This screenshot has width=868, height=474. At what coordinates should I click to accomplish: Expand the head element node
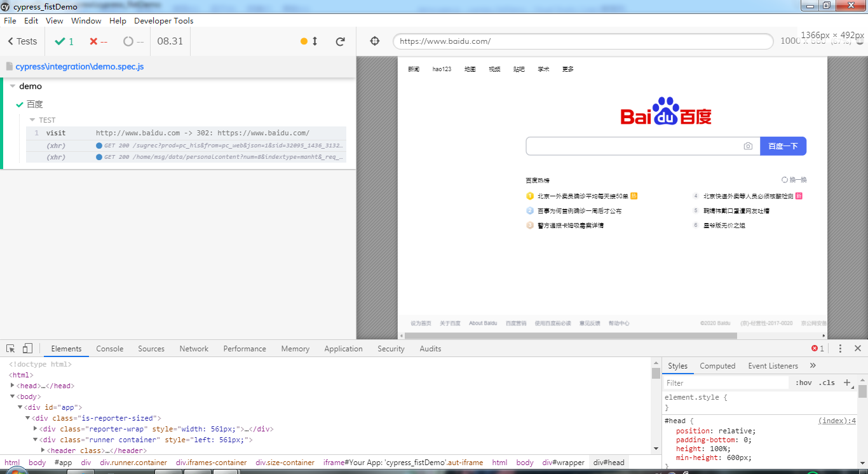pyautogui.click(x=13, y=386)
